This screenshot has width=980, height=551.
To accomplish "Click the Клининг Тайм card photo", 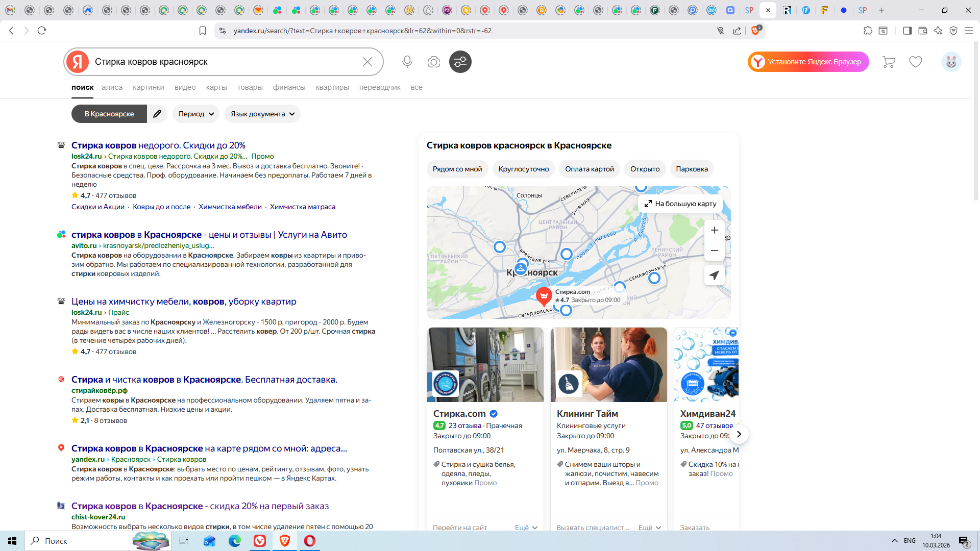I will (608, 365).
